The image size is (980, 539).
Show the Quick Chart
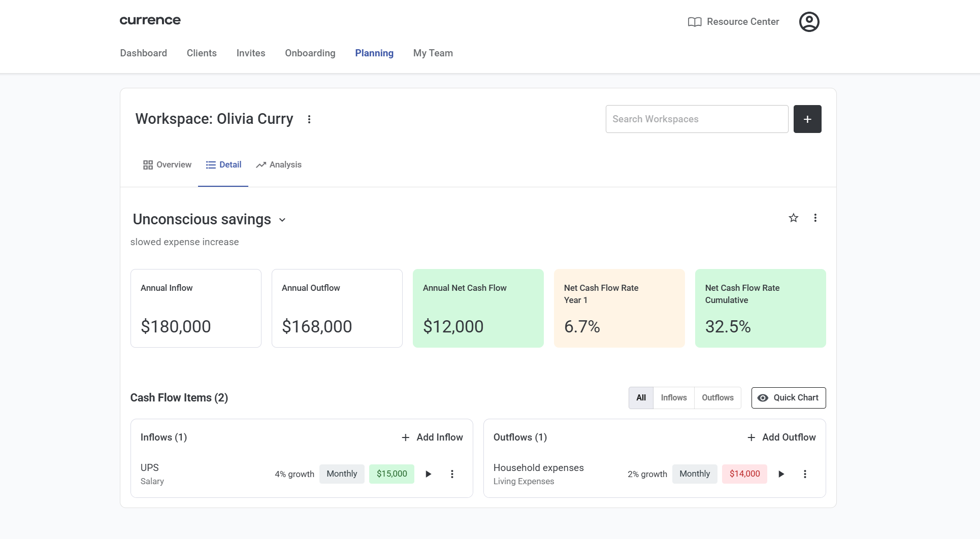(788, 398)
